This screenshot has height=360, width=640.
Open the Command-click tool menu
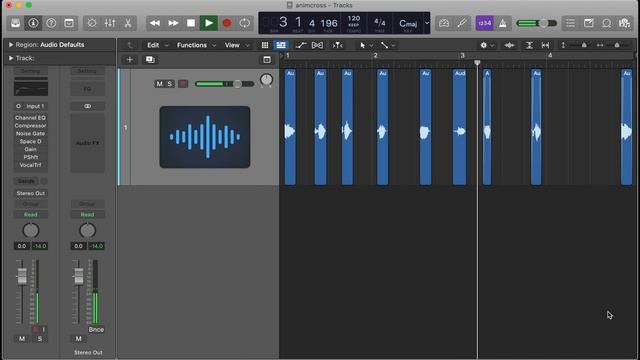(387, 45)
